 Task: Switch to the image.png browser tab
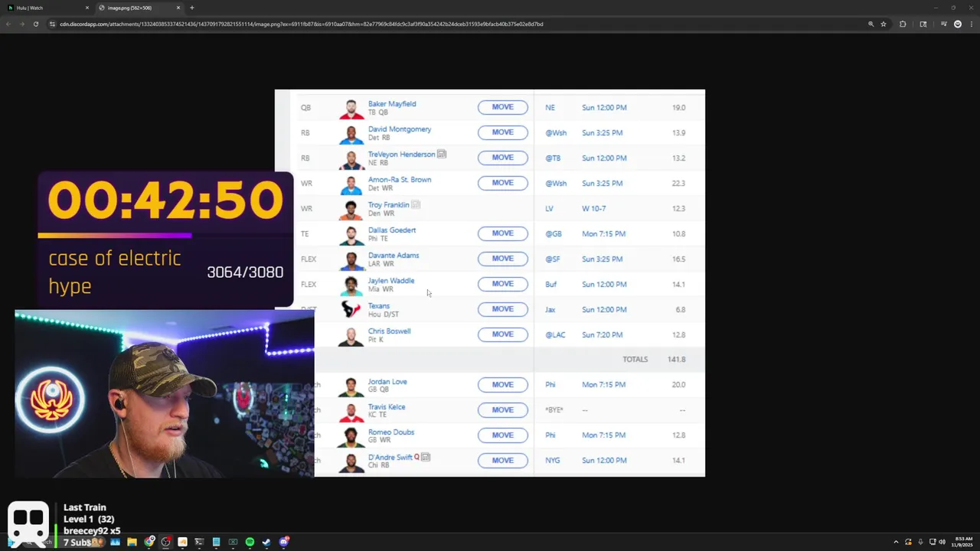tap(139, 8)
